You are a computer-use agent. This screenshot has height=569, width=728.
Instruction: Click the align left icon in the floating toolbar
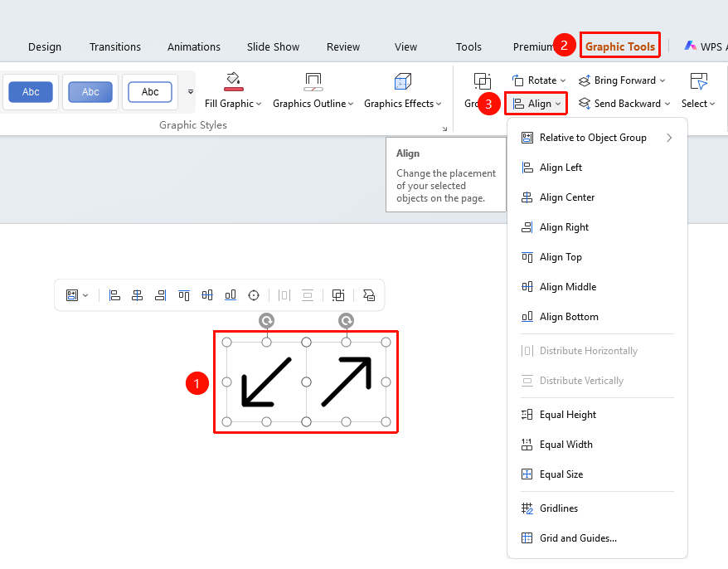tap(114, 295)
